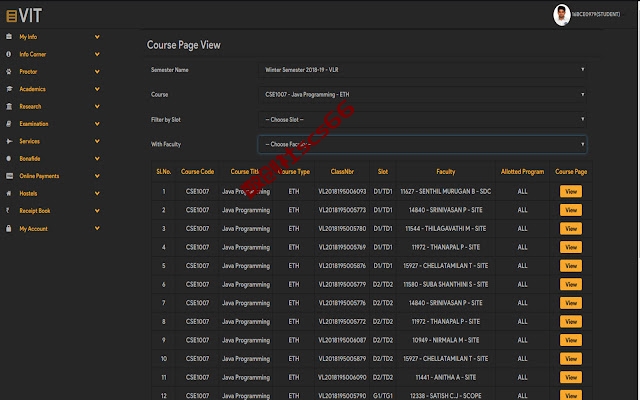
Task: View course page for SUBA SHANTHINI S
Action: pos(571,284)
